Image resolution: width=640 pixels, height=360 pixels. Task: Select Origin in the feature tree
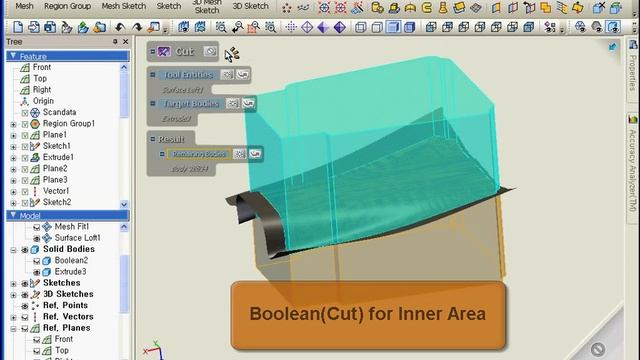click(43, 101)
